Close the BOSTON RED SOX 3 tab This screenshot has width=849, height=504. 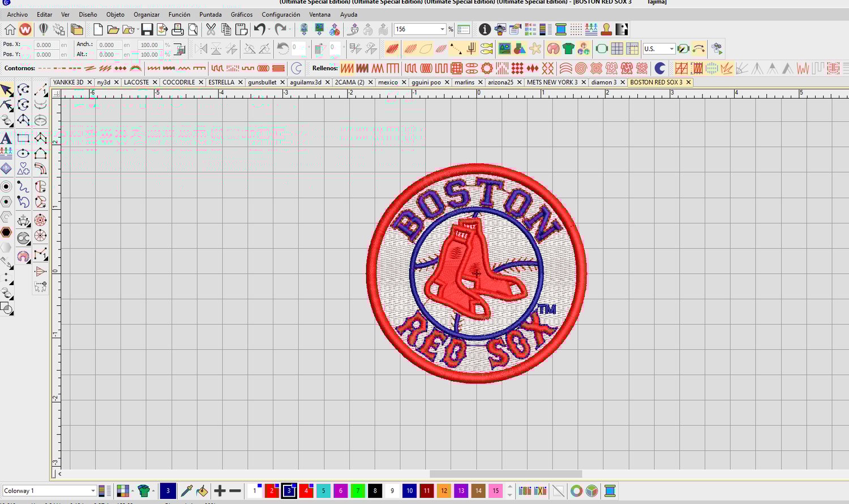pos(688,82)
